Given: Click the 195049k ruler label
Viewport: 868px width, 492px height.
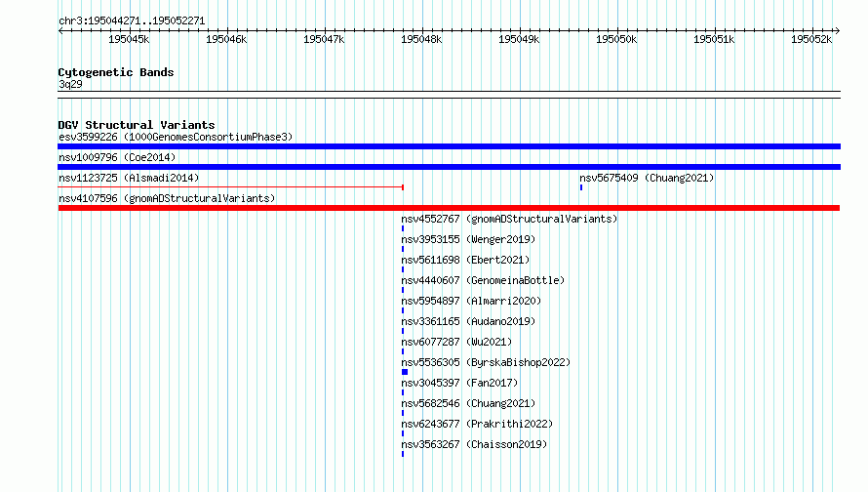Looking at the screenshot, I should [x=519, y=39].
